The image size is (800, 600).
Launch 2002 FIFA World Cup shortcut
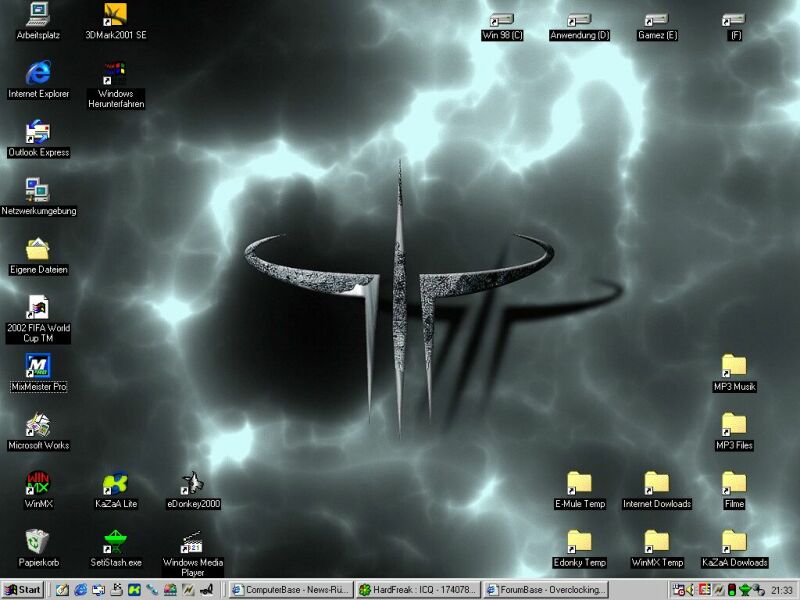(38, 319)
